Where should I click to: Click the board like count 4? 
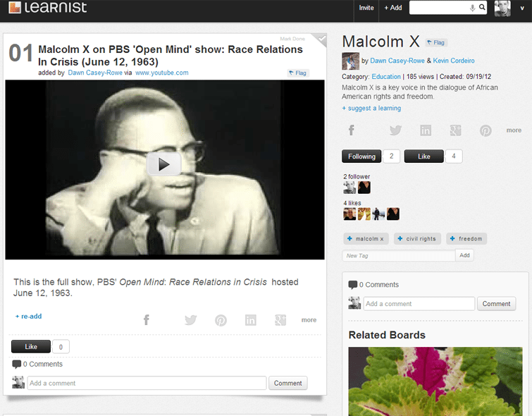coord(454,157)
